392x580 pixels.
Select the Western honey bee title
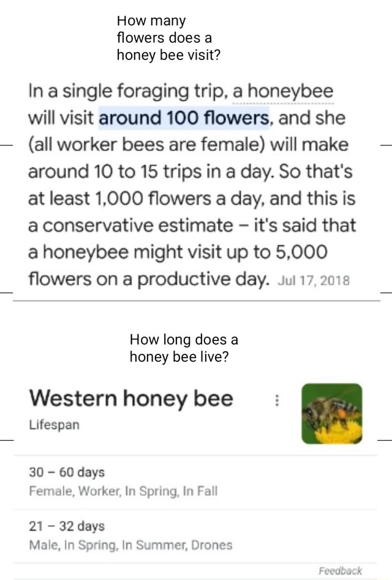click(x=131, y=399)
